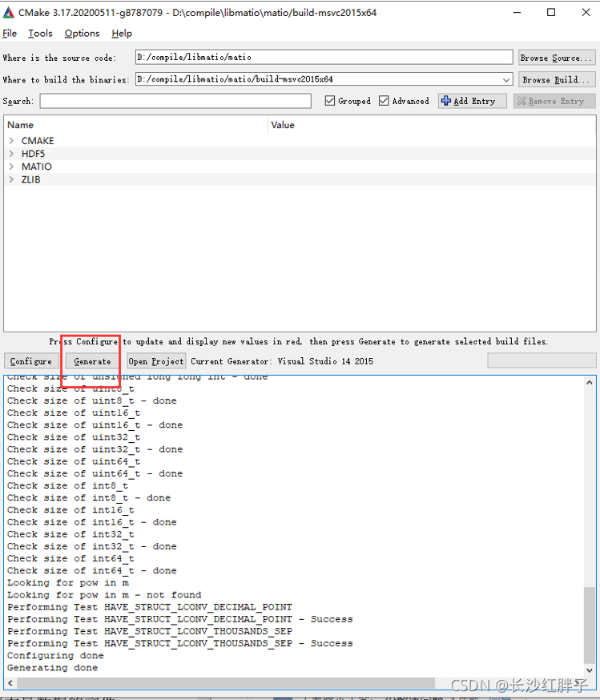
Task: Click the Generate button
Action: point(92,361)
